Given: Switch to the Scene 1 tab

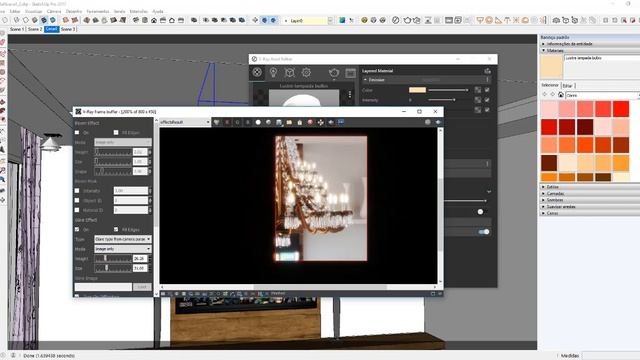Looking at the screenshot, I should (x=17, y=29).
